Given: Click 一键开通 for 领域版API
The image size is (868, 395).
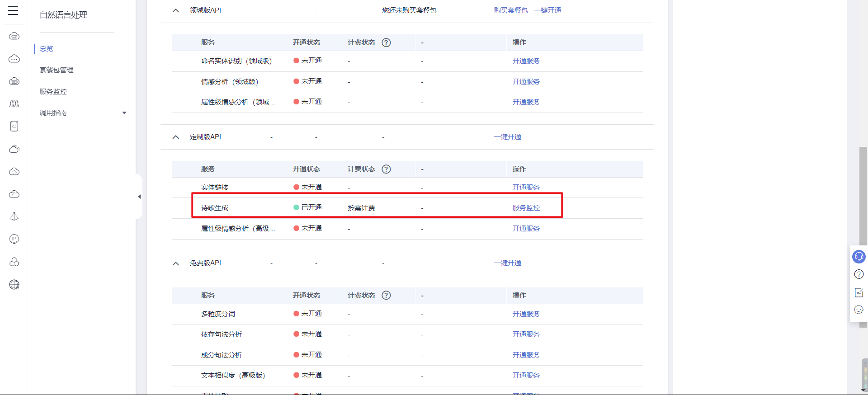Looking at the screenshot, I should (x=547, y=10).
